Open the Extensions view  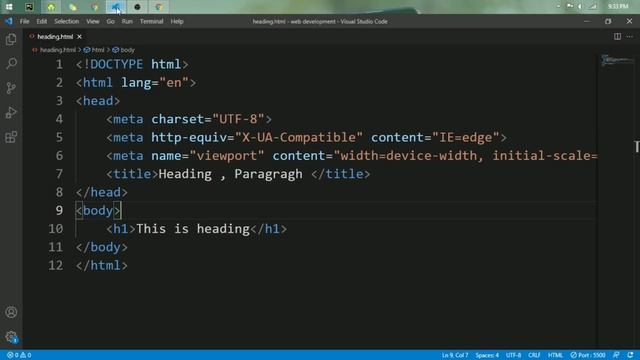tap(11, 137)
